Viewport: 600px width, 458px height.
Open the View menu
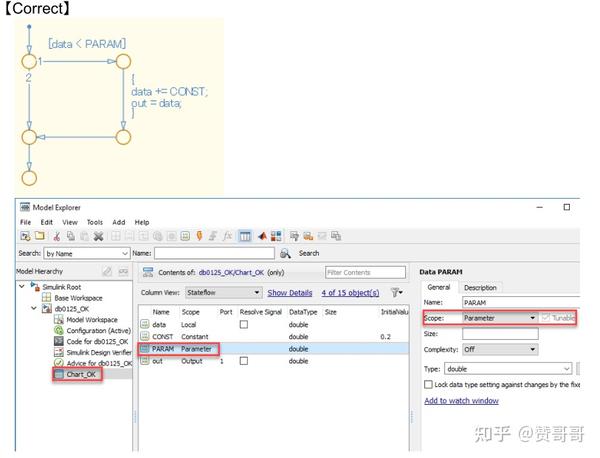pos(70,222)
